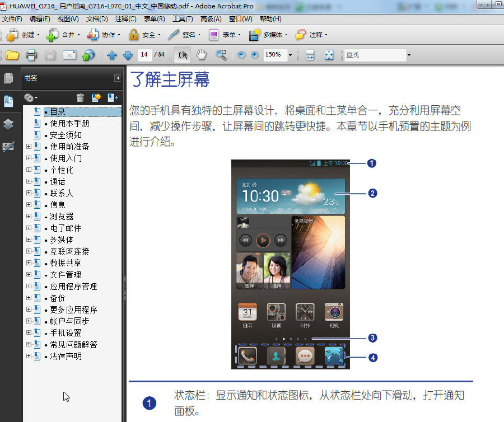Click the Combine (合并) toolbar icon
The image size is (504, 422).
(x=52, y=35)
